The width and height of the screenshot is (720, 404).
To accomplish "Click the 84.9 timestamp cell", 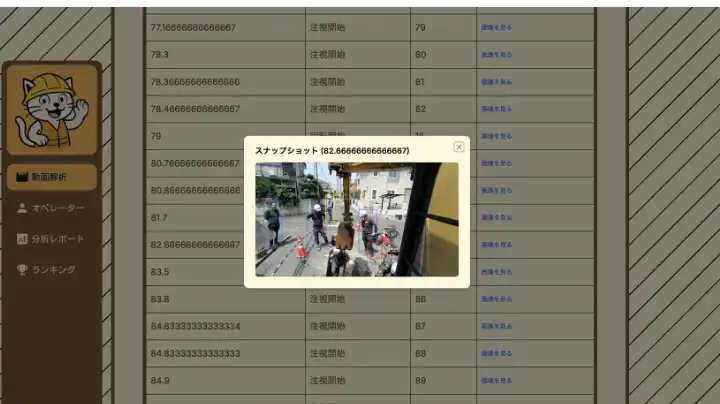I will tap(158, 380).
